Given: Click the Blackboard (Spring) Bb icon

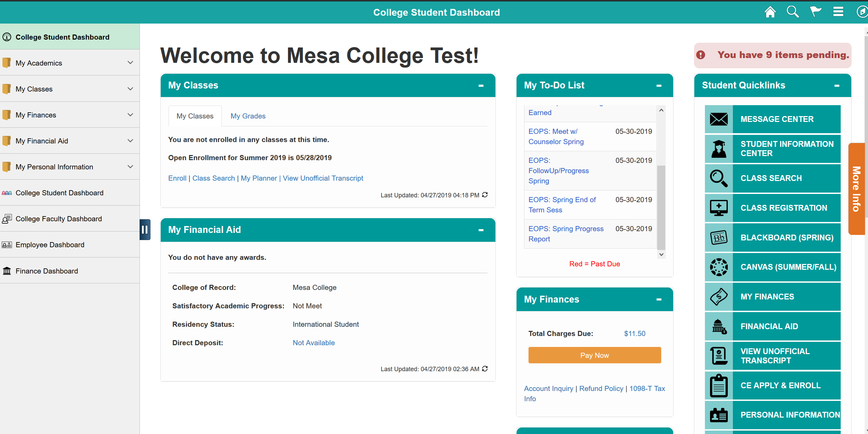Looking at the screenshot, I should tap(719, 237).
